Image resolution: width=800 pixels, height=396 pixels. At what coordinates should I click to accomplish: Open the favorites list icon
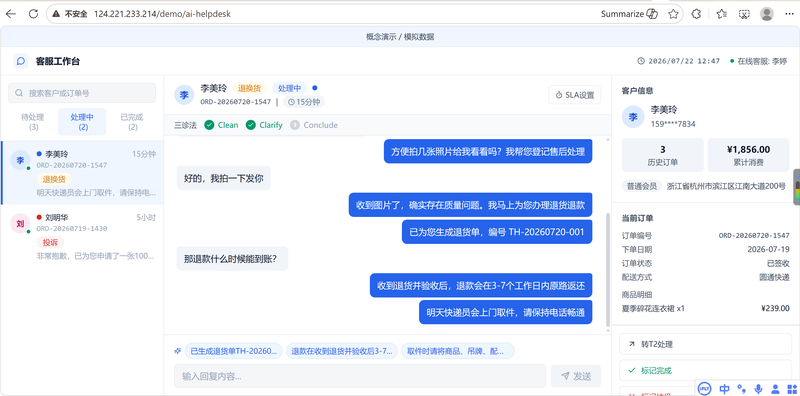click(x=721, y=14)
